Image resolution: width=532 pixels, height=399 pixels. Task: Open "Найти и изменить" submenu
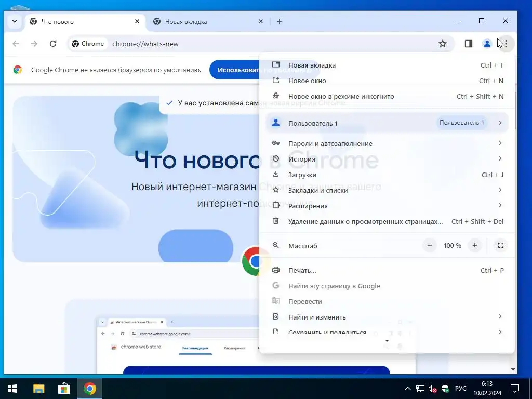click(x=387, y=317)
